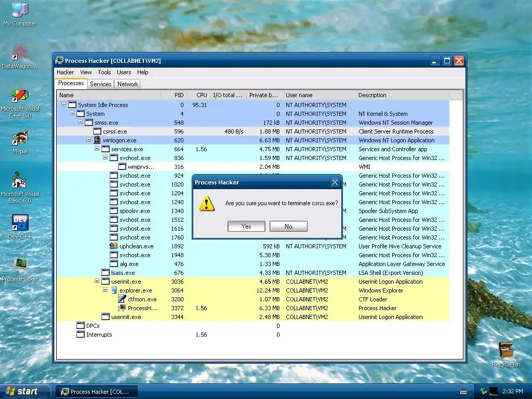Switch to the Network tab
Screen dimensions: 532x399
click(x=128, y=84)
